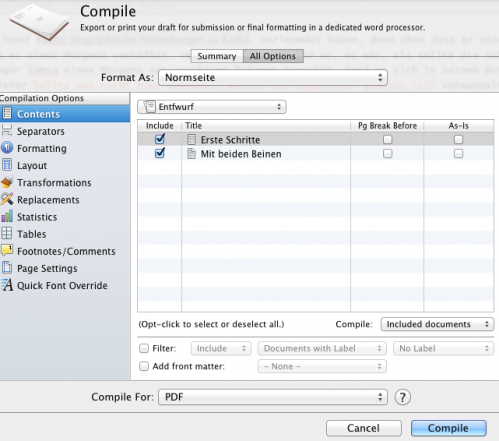Open help with the question mark button
This screenshot has height=441, width=499.
402,397
